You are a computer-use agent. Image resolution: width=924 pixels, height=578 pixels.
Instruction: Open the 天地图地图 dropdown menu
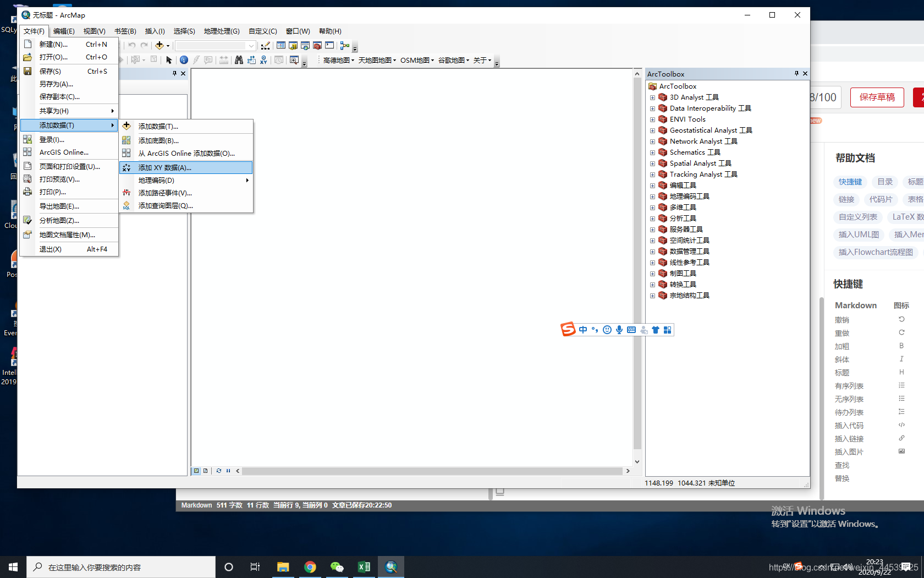click(x=377, y=60)
